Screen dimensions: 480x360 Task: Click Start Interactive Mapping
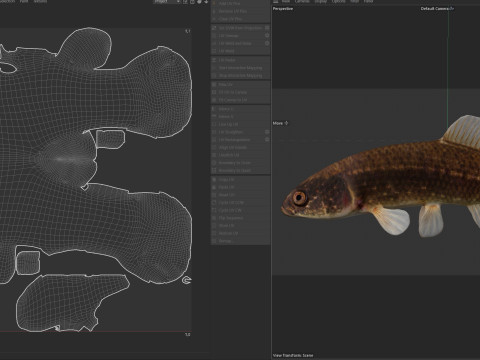pyautogui.click(x=240, y=68)
